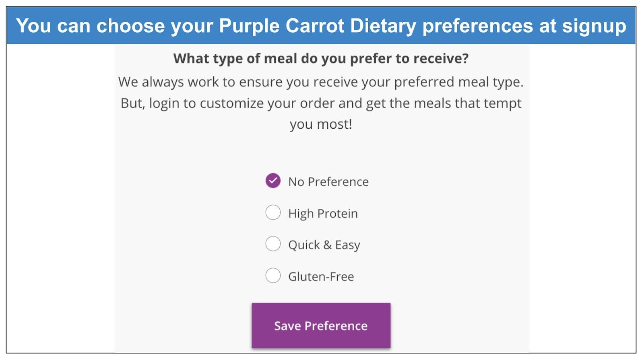Click the word 'Dietary' in the banner
Image resolution: width=644 pixels, height=362 pixels.
[383, 26]
